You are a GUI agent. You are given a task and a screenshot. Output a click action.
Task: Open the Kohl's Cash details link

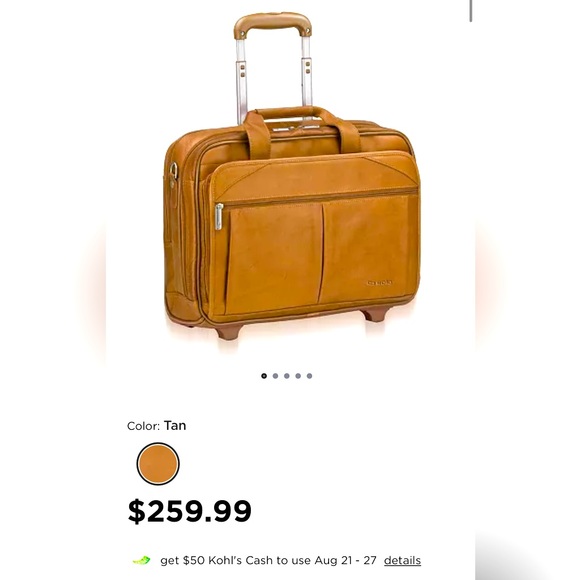click(402, 560)
